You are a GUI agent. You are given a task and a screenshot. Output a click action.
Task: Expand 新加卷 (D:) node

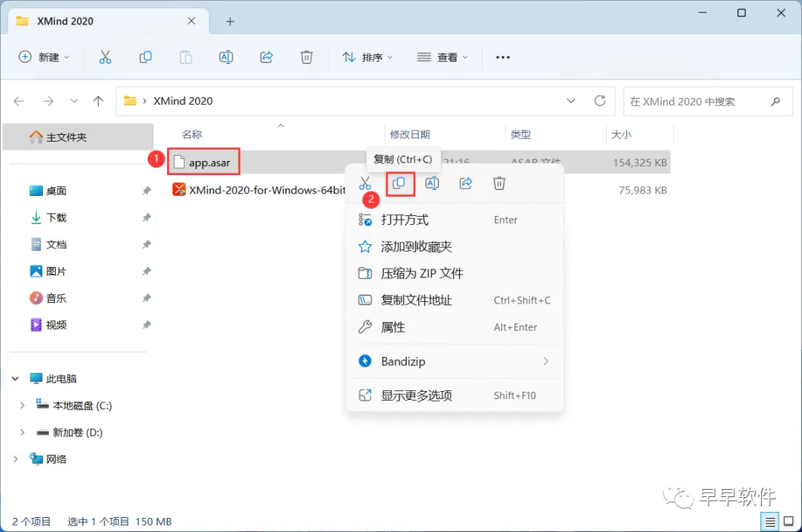[x=22, y=433]
